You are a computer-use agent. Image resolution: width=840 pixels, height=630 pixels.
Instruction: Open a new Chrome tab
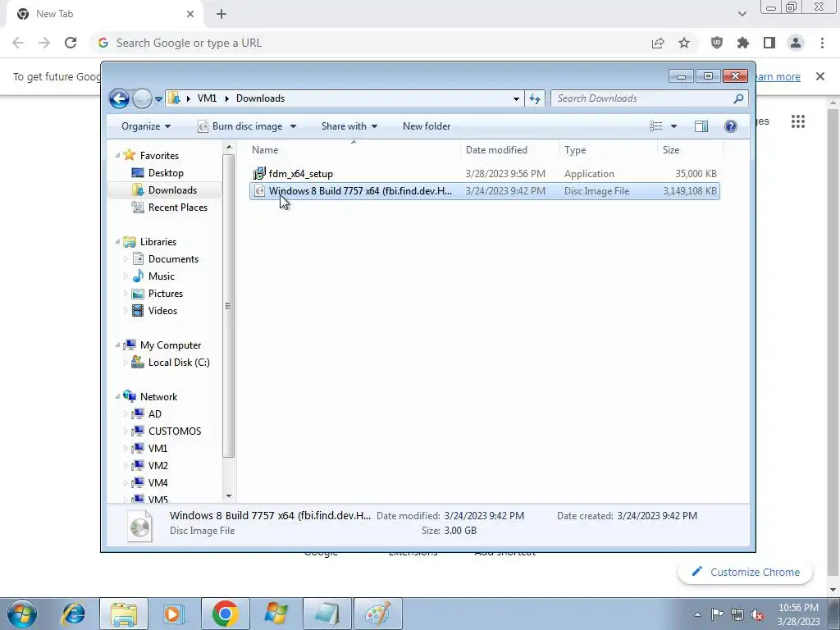click(x=221, y=14)
